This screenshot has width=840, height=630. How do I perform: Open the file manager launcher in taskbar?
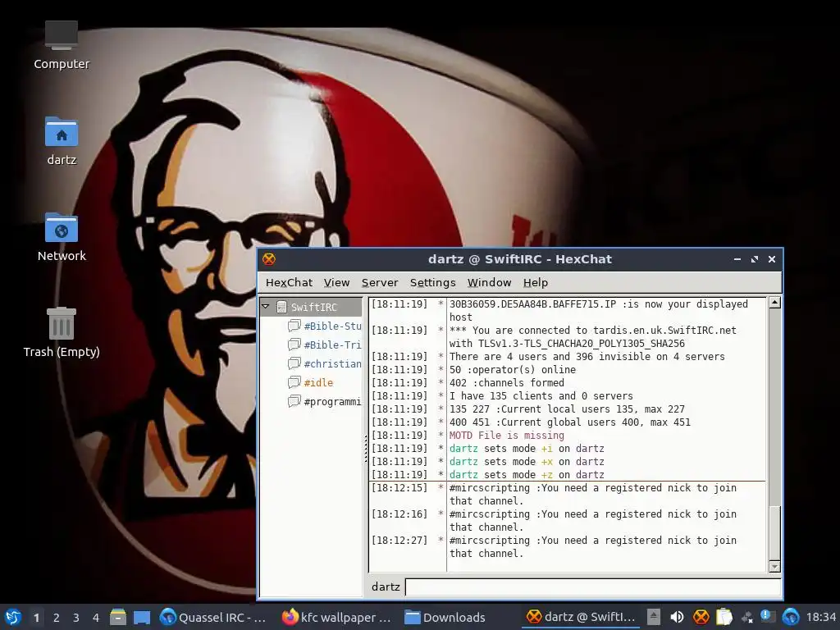[118, 617]
